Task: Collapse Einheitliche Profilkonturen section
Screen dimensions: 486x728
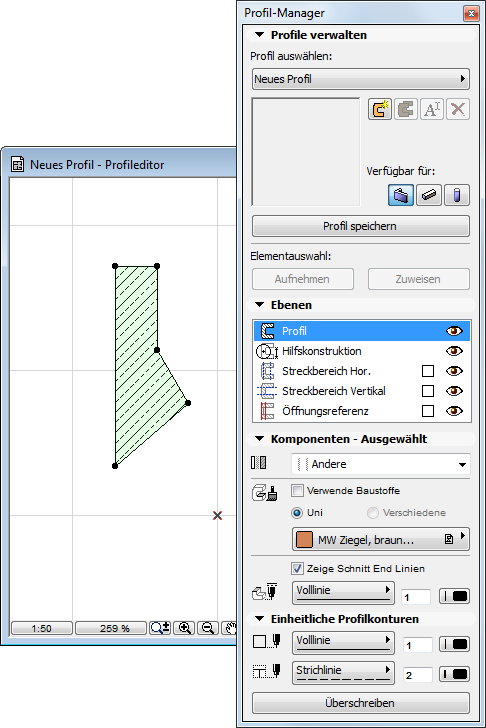Action: coord(259,619)
